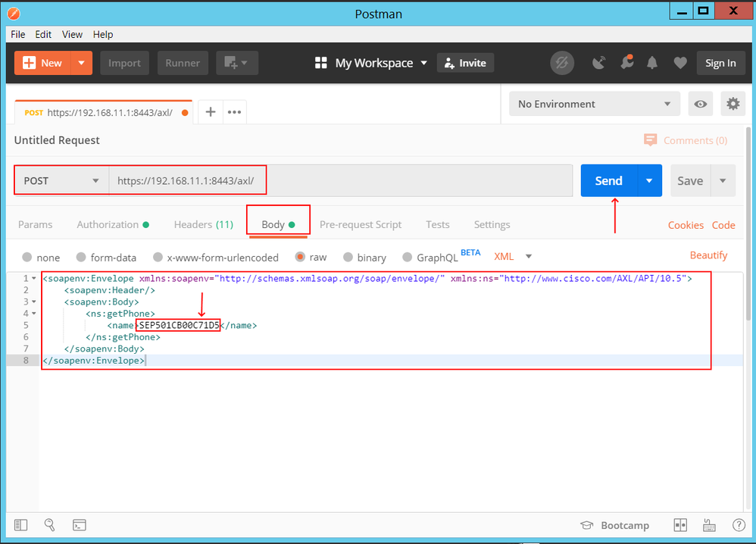This screenshot has width=756, height=544.
Task: Open the POST method dropdown
Action: pos(61,180)
